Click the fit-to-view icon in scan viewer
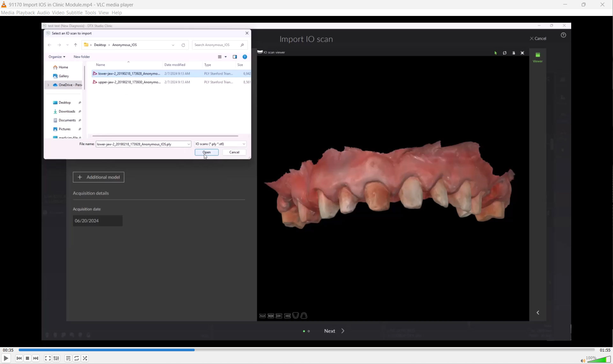Viewport: 613px width, 364px height. (522, 53)
